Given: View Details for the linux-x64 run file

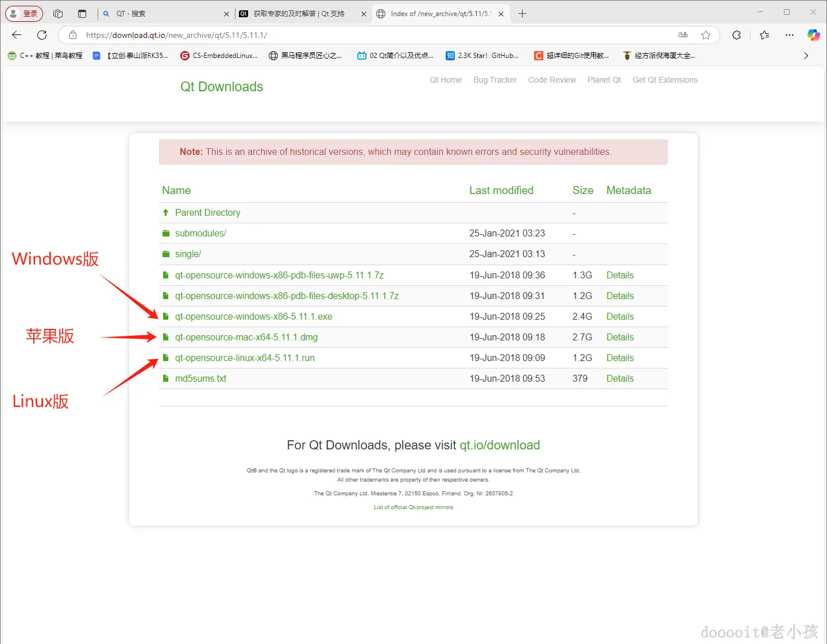Looking at the screenshot, I should 620,358.
